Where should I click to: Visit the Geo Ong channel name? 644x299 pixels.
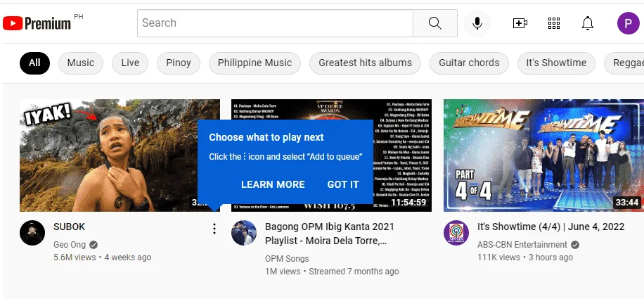click(x=70, y=245)
